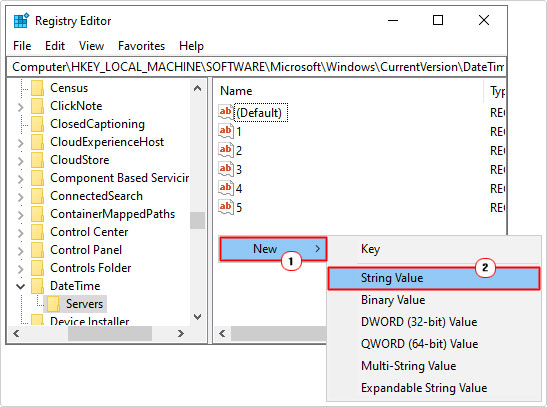Open the Edit menu

(55, 46)
